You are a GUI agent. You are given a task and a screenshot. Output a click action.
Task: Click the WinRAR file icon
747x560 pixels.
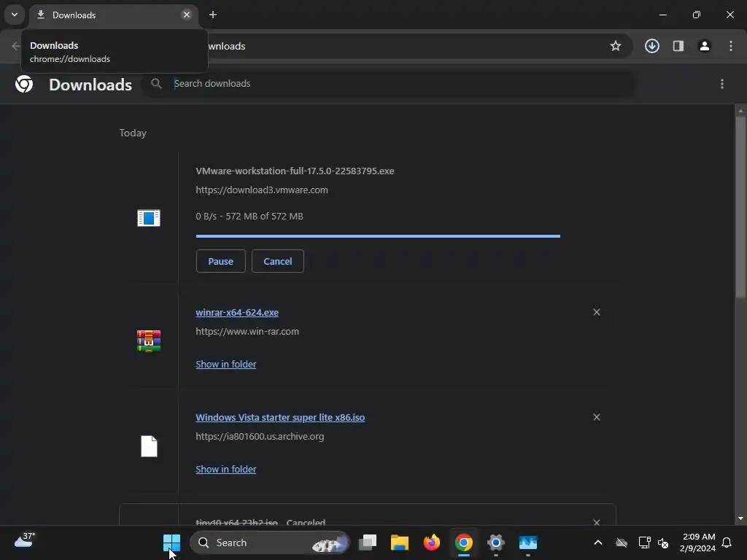(x=149, y=341)
